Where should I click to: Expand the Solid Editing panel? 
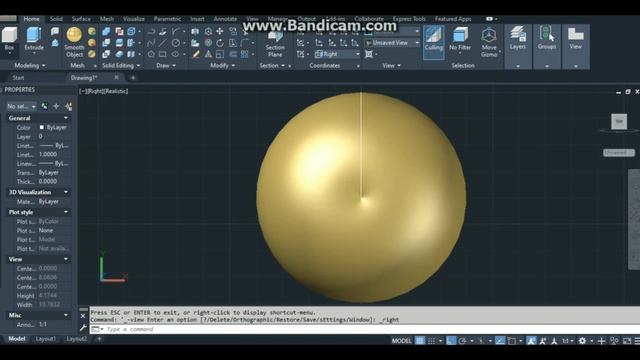point(121,65)
